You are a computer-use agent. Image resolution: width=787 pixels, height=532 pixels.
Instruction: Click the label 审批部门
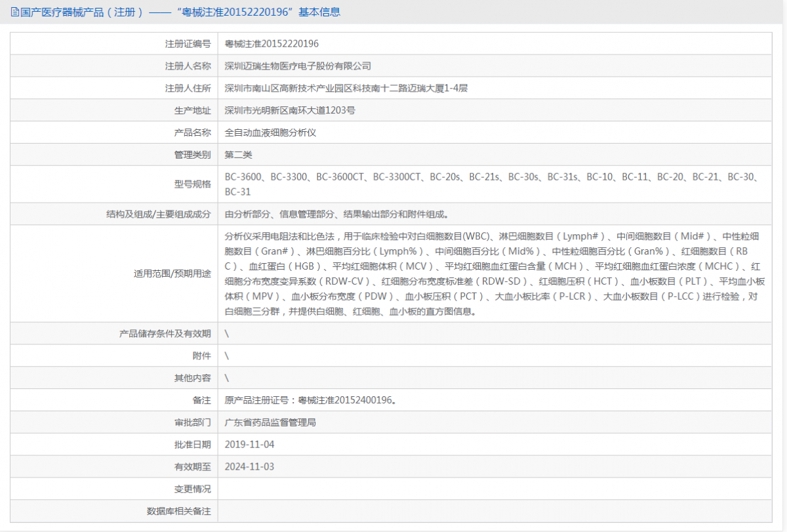193,422
